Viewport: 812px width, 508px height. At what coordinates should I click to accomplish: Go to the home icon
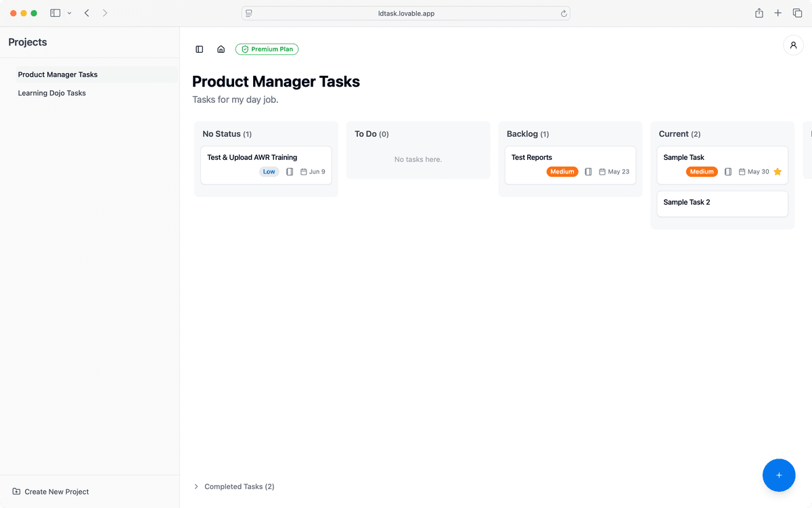(x=221, y=49)
